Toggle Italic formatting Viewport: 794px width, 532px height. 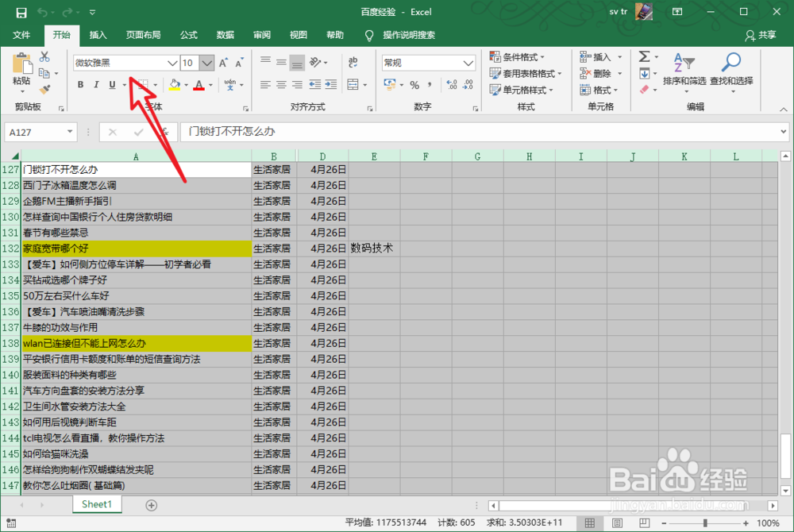(96, 84)
